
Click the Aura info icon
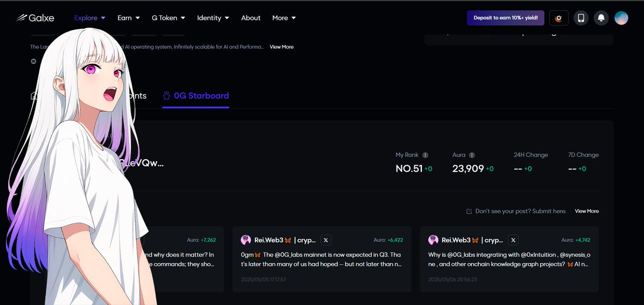coord(472,155)
